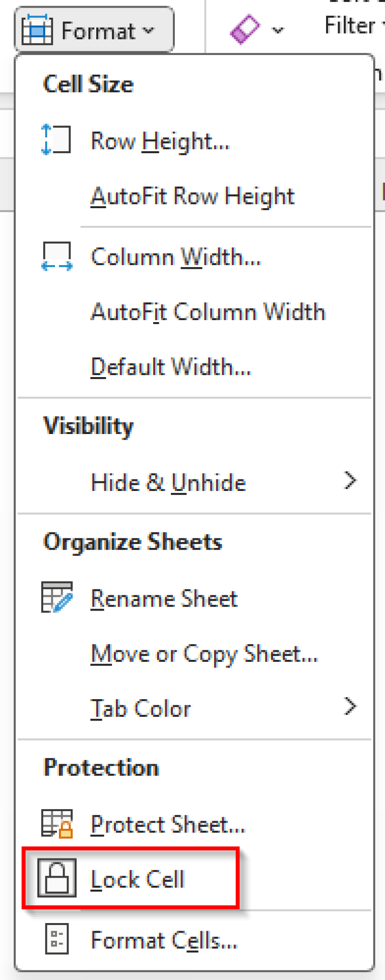Toggle AutoFit Row Height option

point(192,196)
